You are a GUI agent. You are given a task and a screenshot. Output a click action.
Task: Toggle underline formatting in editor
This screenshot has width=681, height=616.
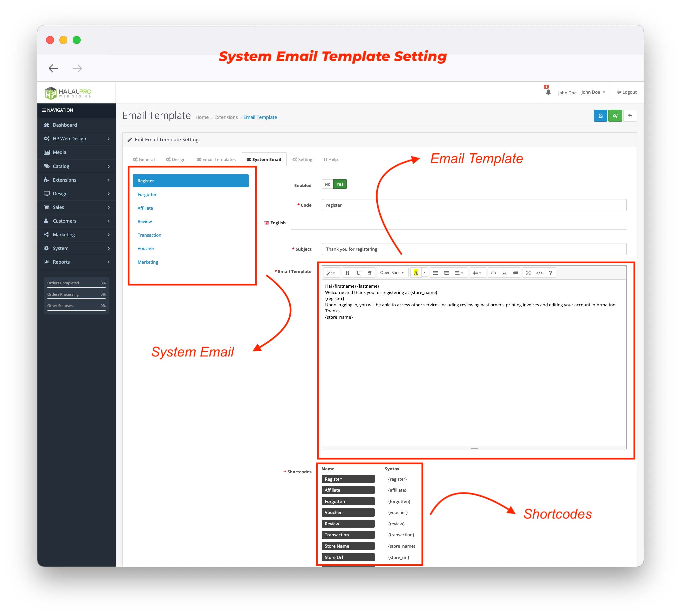[358, 273]
